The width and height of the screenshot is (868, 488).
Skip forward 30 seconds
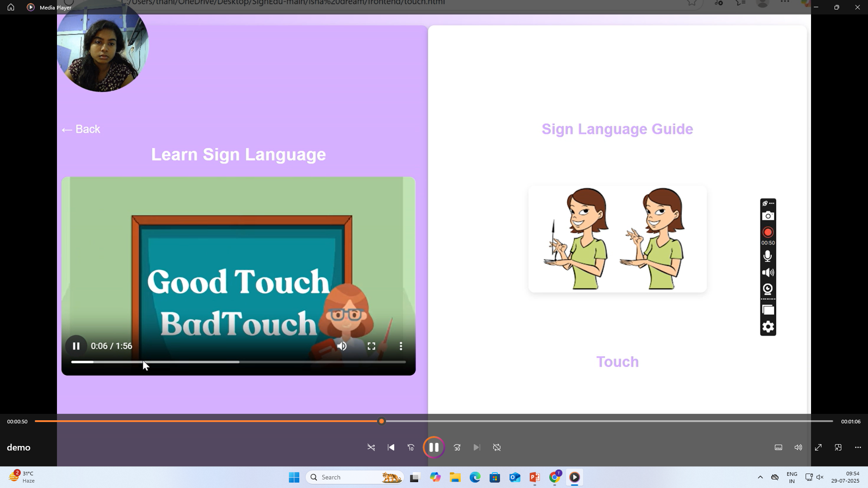click(x=457, y=447)
